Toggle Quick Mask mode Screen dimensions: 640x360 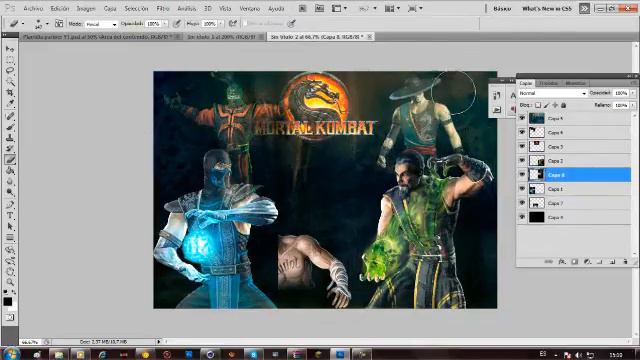10,318
